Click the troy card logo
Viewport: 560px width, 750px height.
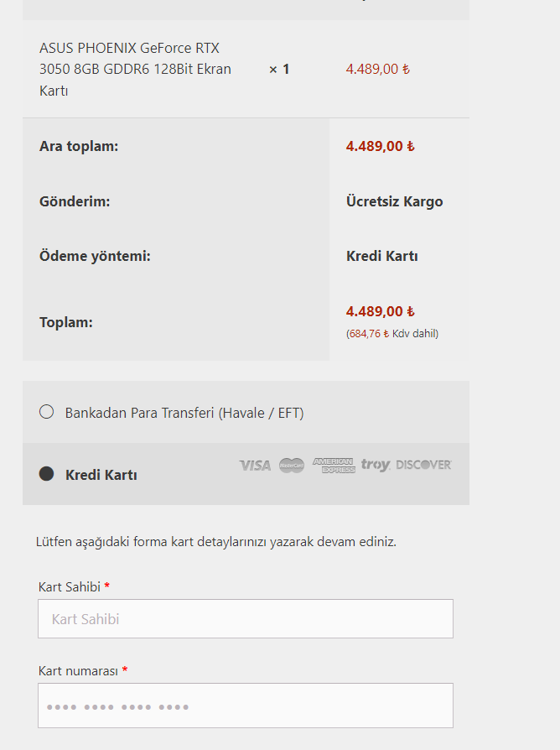(x=376, y=465)
